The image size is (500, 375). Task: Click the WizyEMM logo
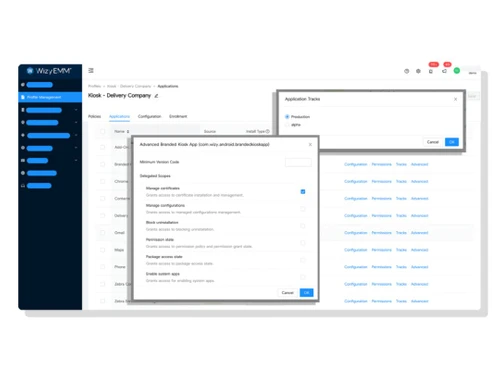(49, 71)
